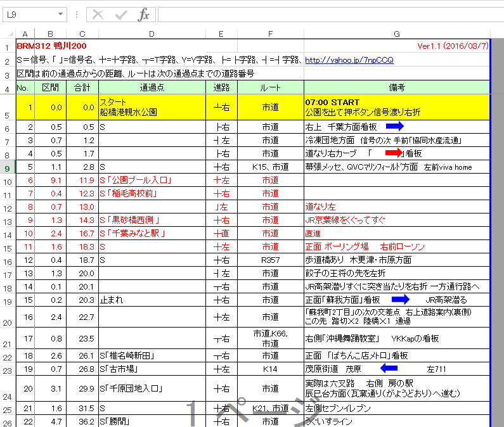Select column B header

coord(51,34)
